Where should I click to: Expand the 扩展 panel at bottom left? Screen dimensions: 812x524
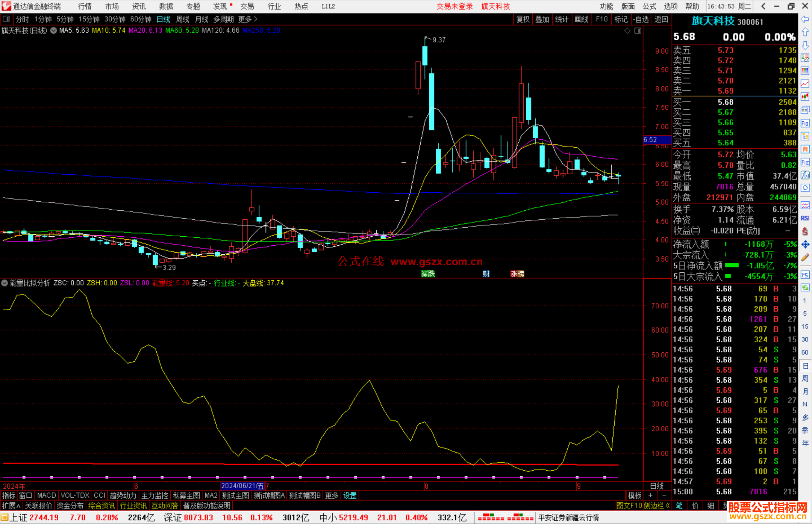click(x=11, y=506)
